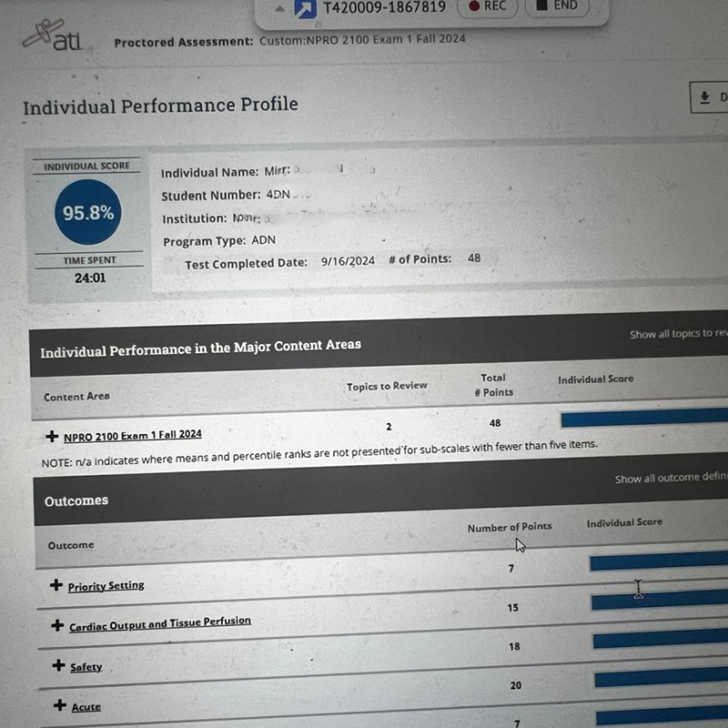Collapse the proctoring bar with the up arrow
This screenshot has height=728, width=728.
279,8
